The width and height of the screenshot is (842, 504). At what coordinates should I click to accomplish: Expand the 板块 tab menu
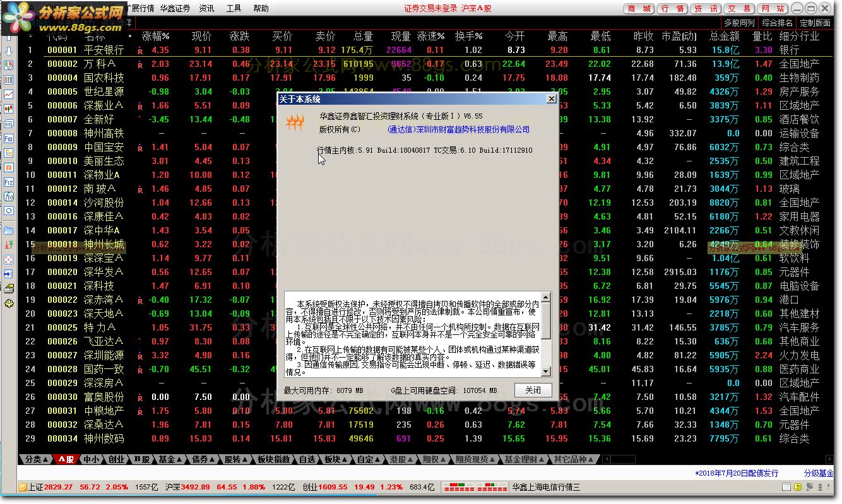point(335,459)
